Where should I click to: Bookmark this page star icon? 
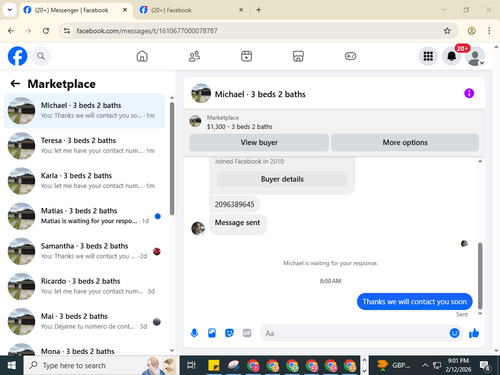(447, 31)
